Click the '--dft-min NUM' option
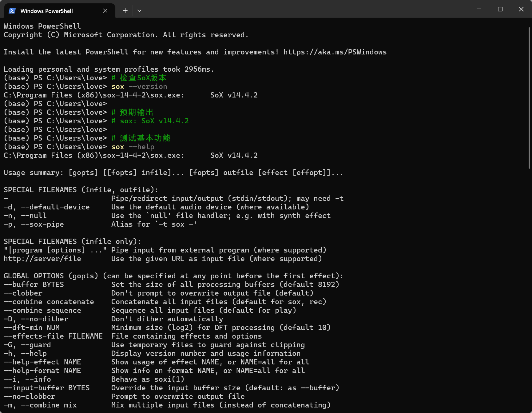This screenshot has width=532, height=413. (32, 328)
